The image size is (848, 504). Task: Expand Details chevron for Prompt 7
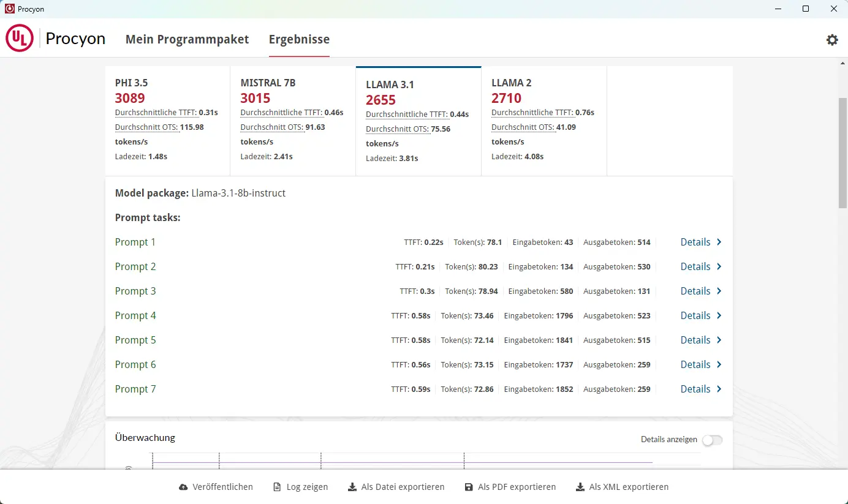[719, 389]
